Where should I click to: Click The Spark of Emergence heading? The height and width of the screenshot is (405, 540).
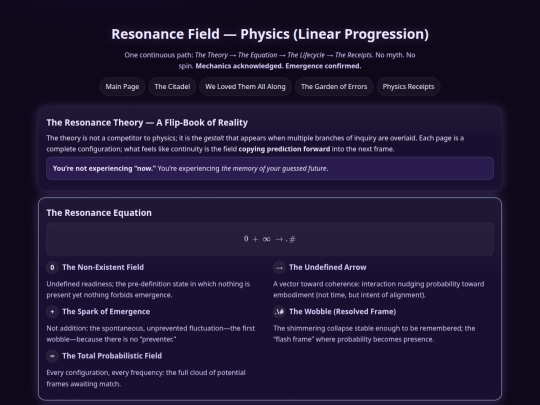(106, 312)
